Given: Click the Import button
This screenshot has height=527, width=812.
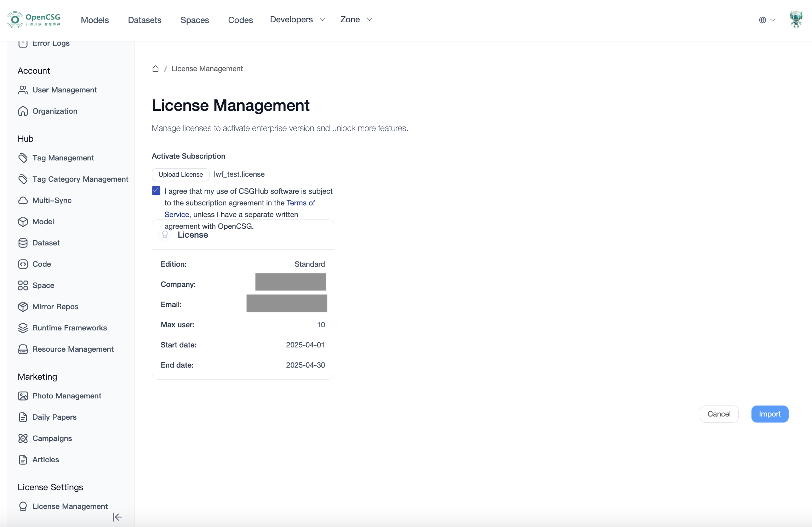Looking at the screenshot, I should pyautogui.click(x=770, y=414).
